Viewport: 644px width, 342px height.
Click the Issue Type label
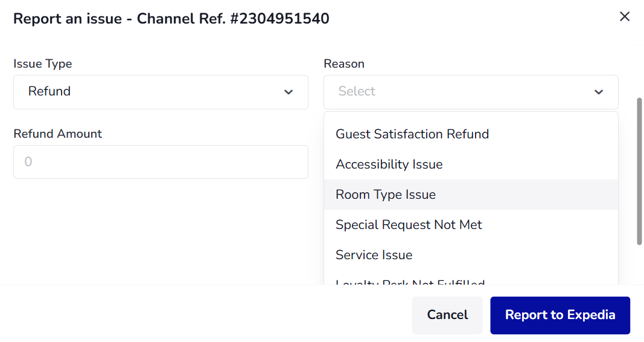point(43,63)
